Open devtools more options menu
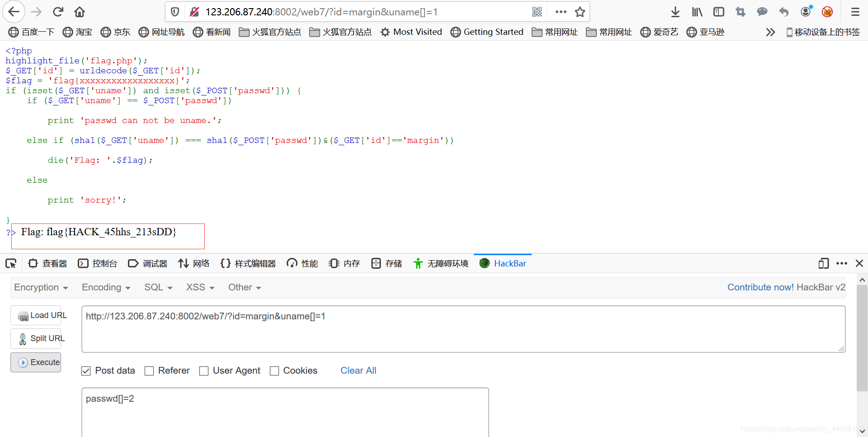This screenshot has height=437, width=868. point(842,263)
